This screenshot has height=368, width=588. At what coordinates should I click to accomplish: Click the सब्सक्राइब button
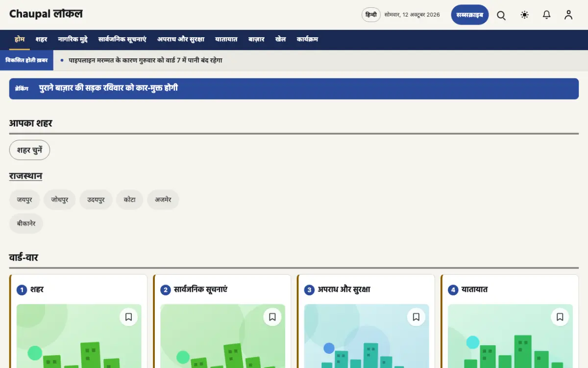click(470, 15)
